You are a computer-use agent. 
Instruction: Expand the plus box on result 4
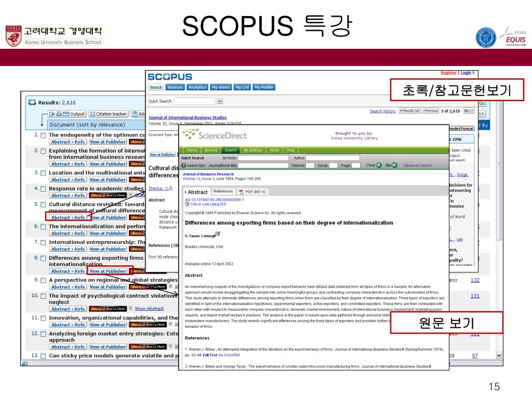click(x=130, y=195)
